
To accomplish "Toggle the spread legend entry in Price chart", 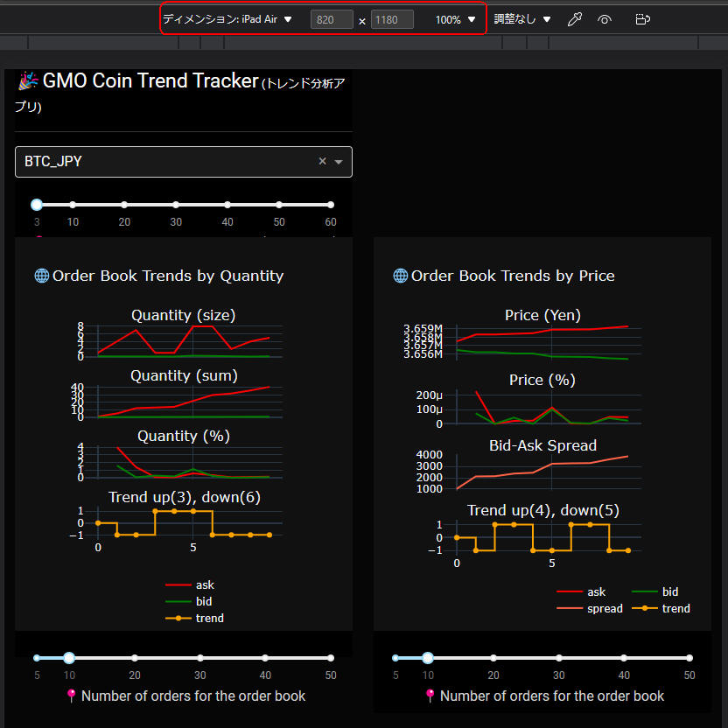I will (x=590, y=609).
